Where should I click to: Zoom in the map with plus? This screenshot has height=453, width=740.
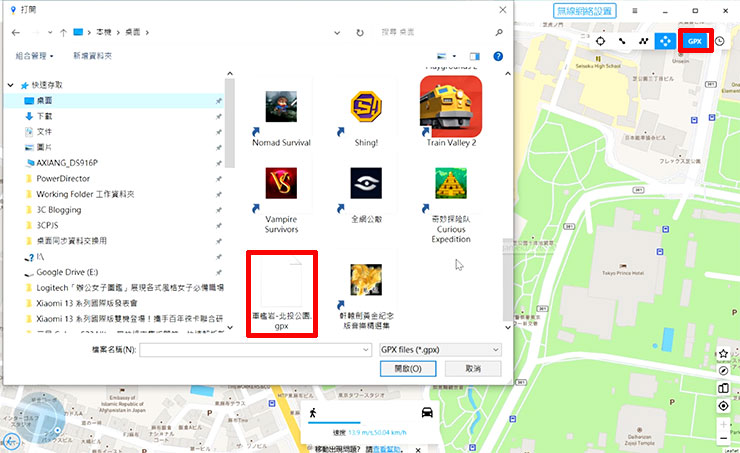click(x=723, y=424)
